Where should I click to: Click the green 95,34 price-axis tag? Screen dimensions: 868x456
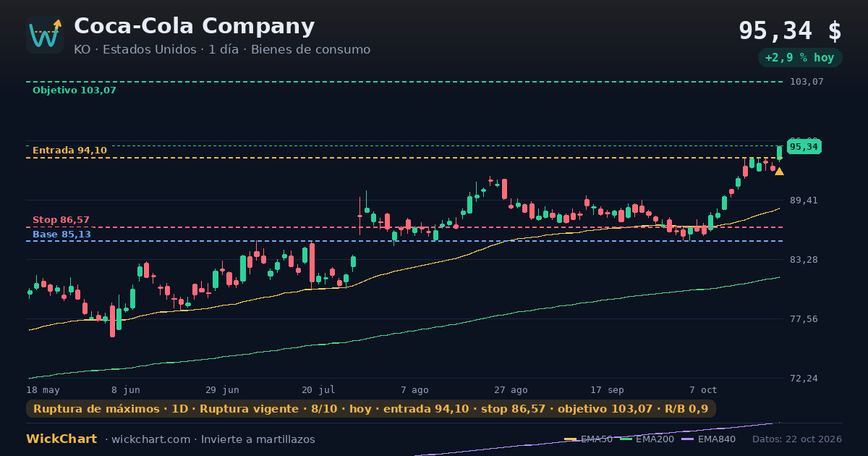point(804,147)
